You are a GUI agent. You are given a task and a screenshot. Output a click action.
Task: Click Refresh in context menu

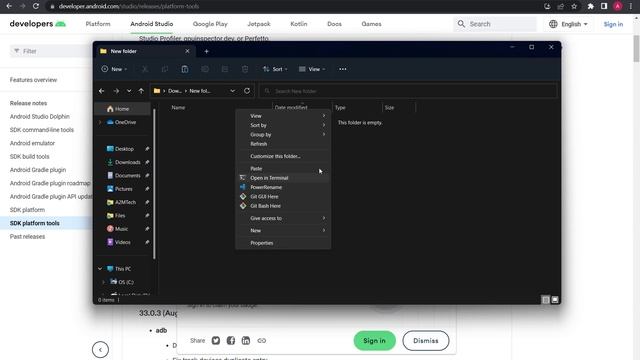tap(283, 144)
